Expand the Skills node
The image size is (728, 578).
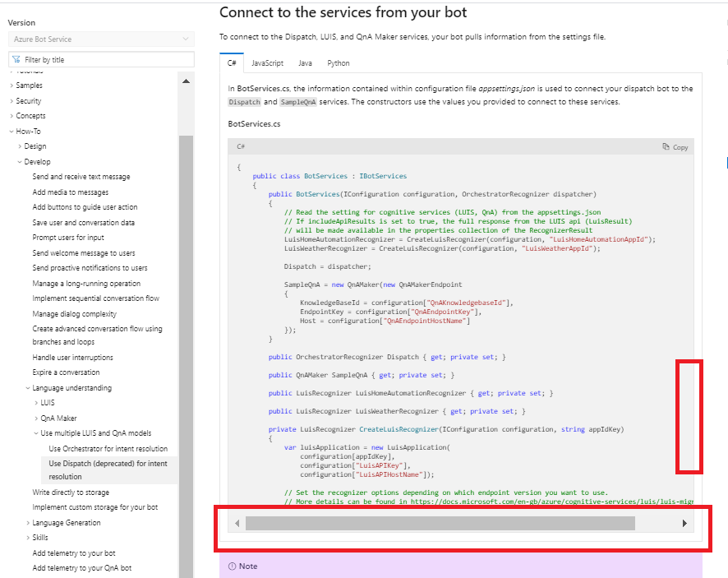tap(28, 538)
